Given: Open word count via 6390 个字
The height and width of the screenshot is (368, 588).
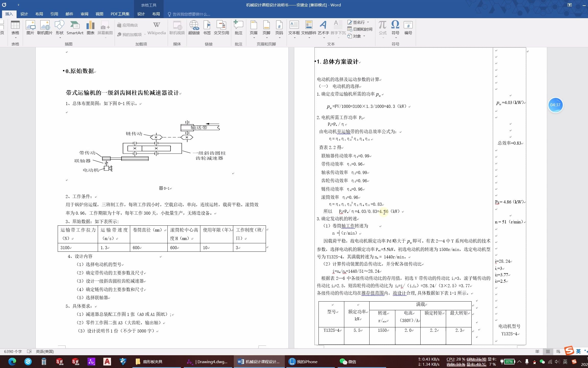Looking at the screenshot, I should 12,351.
